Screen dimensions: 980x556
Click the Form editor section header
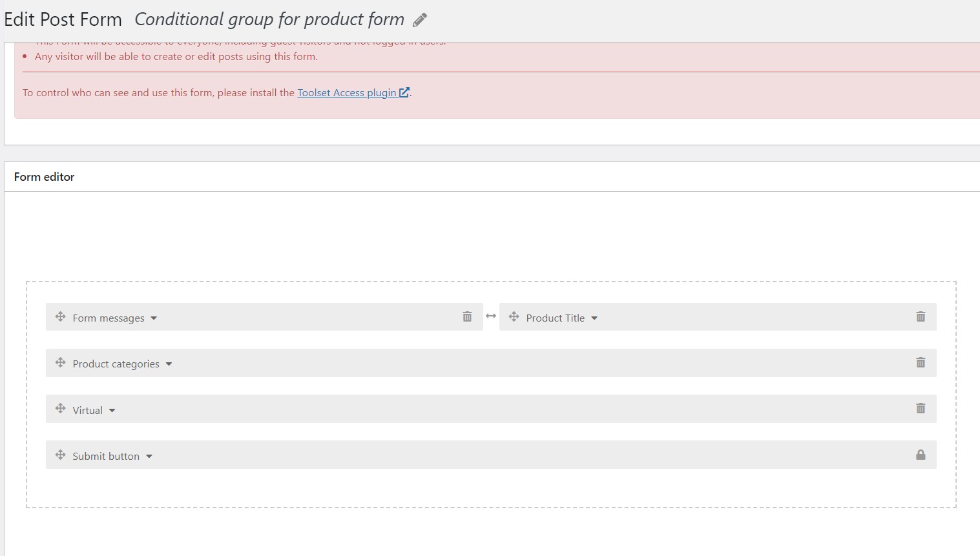pyautogui.click(x=44, y=177)
